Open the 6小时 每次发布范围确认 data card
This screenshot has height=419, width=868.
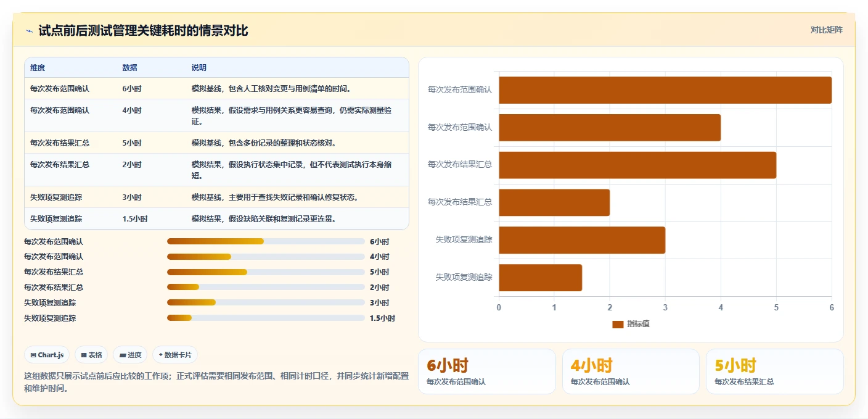(x=487, y=371)
